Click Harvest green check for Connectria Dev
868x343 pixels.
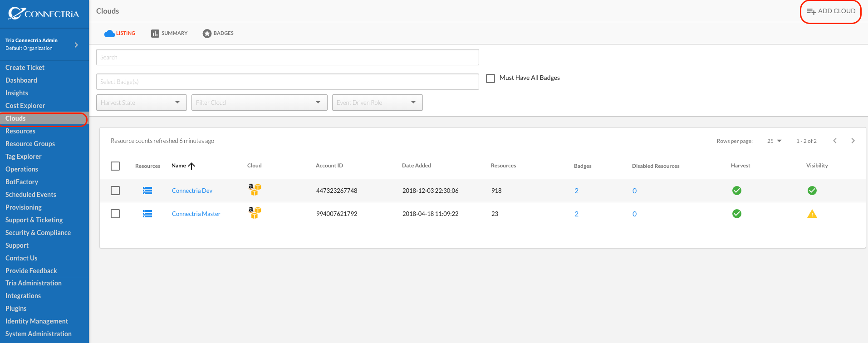737,191
